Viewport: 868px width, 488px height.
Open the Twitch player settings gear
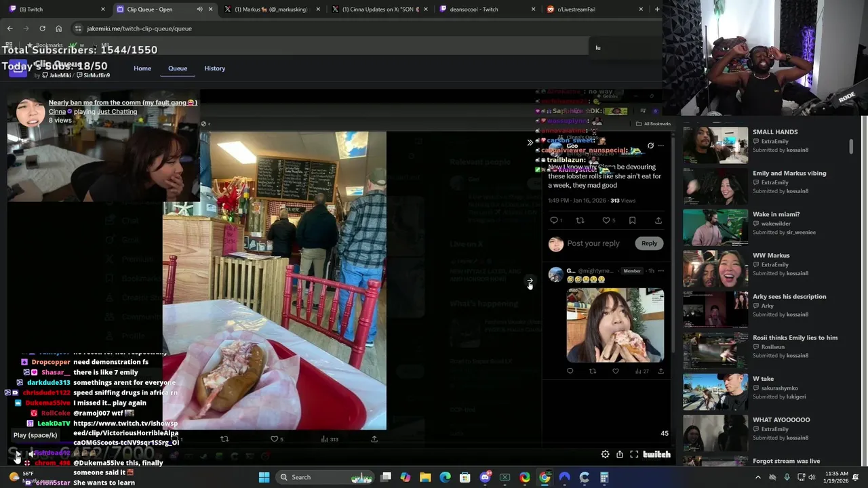605,455
